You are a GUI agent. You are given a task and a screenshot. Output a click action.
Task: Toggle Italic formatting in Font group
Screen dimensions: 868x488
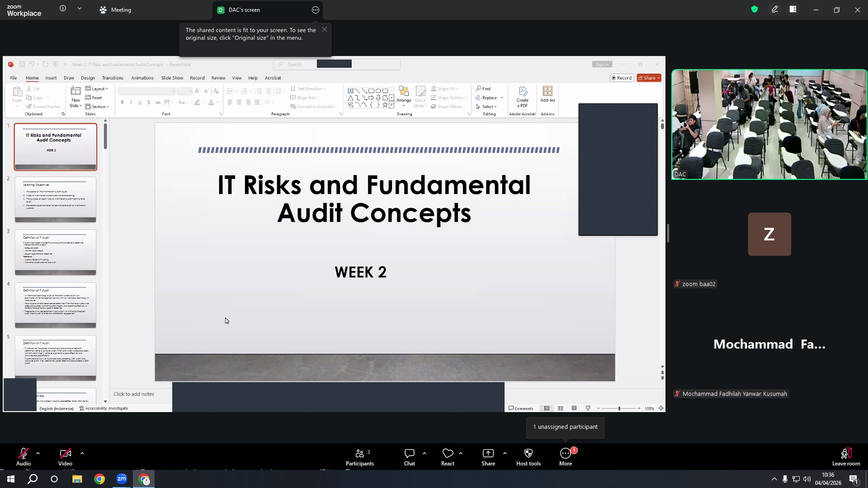pyautogui.click(x=131, y=103)
